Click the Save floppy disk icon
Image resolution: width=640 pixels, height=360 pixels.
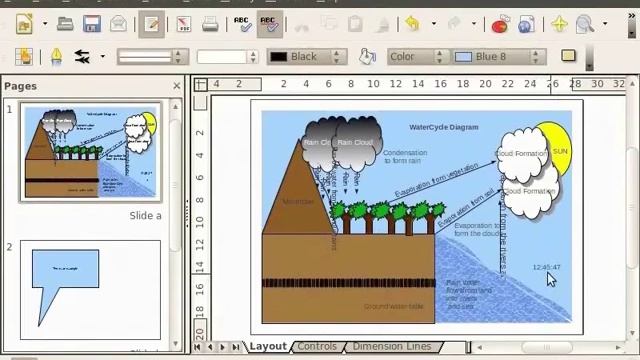(92, 24)
